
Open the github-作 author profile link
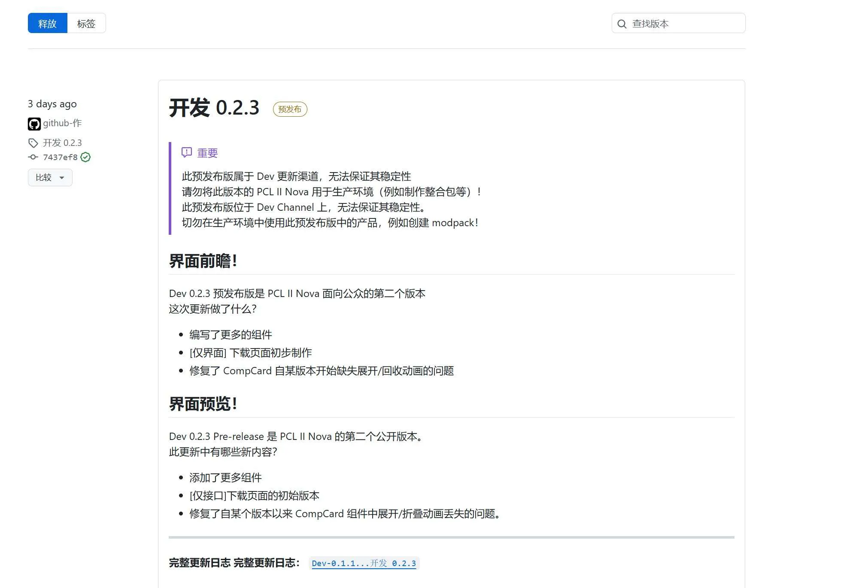(x=62, y=123)
